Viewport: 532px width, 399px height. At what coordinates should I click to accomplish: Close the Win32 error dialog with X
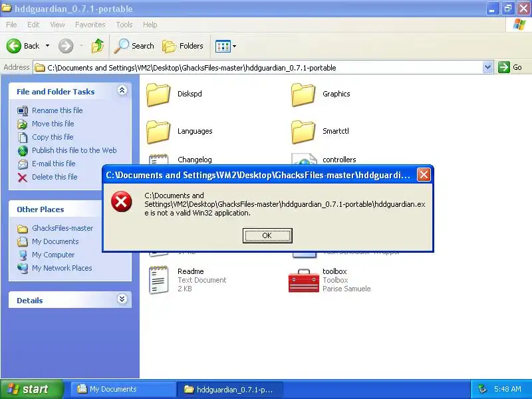pos(424,175)
